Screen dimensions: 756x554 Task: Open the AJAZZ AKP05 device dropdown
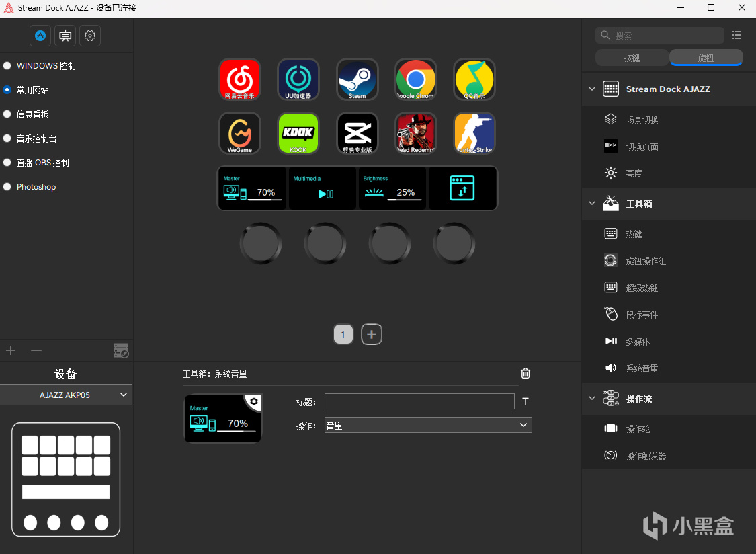(x=66, y=395)
